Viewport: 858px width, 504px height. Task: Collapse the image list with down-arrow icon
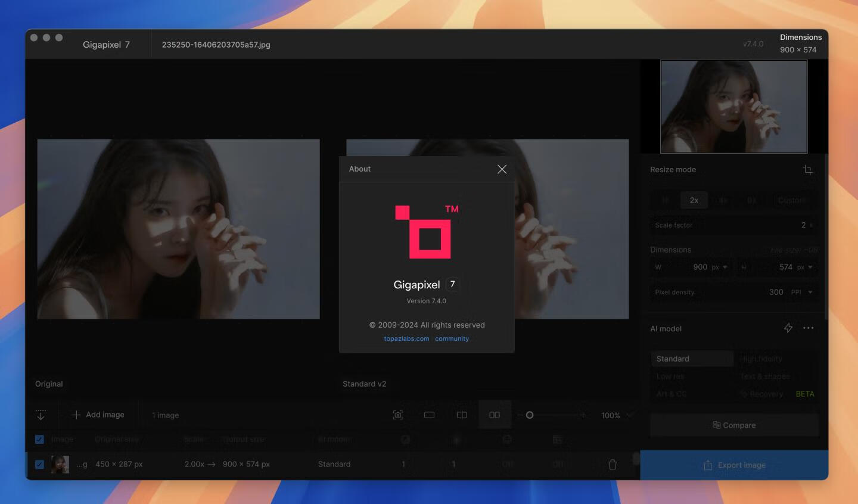pyautogui.click(x=41, y=415)
